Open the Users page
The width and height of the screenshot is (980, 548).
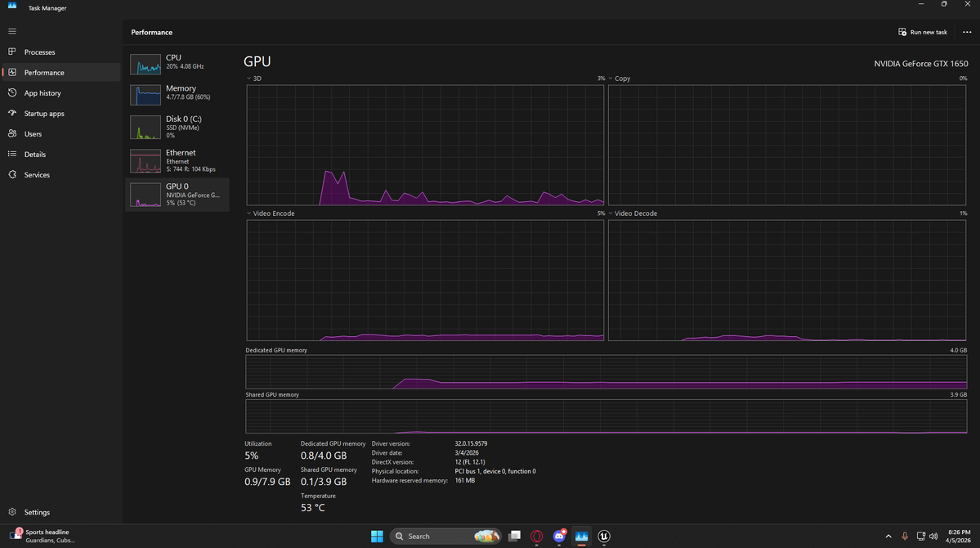tap(61, 134)
